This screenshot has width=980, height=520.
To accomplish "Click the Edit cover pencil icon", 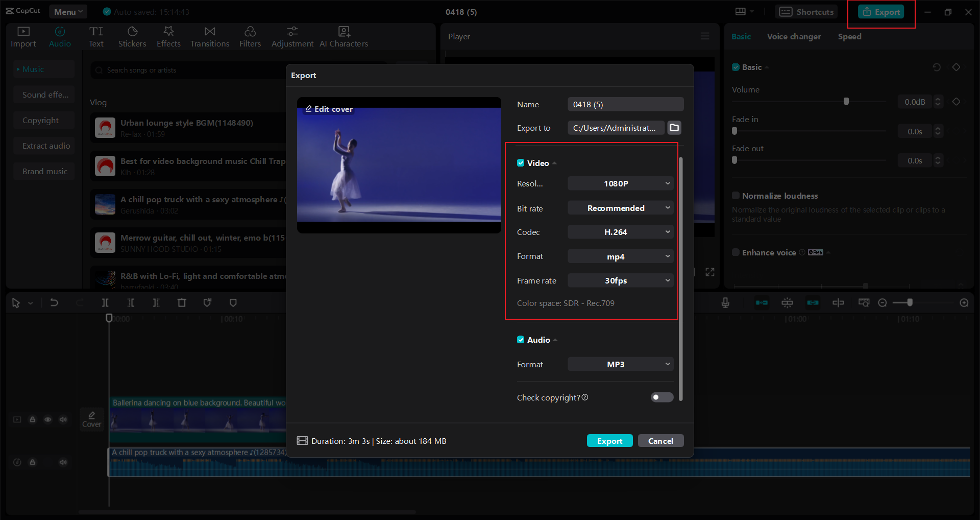I will tap(309, 109).
